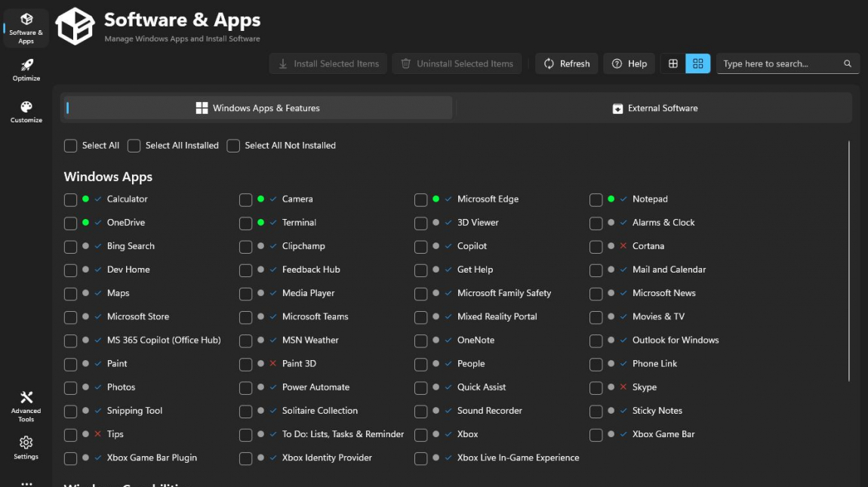Click the 'Snipping Tool' label
The height and width of the screenshot is (487, 868).
coord(134,411)
